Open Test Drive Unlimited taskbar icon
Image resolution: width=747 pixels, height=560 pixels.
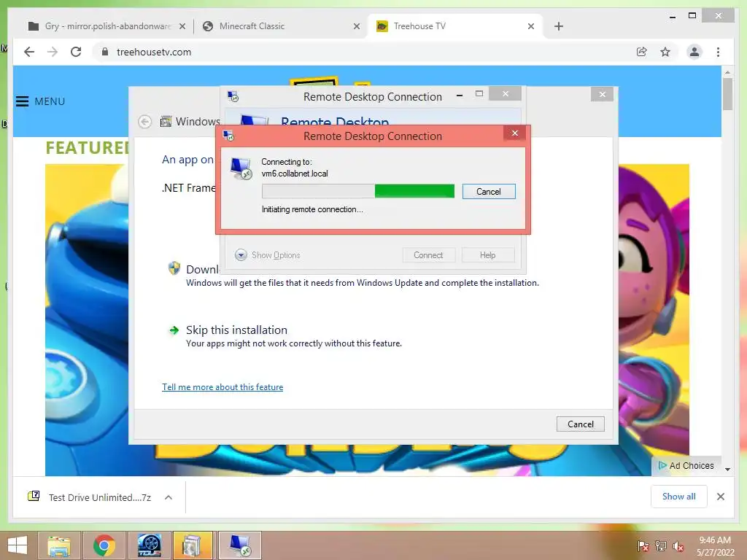click(149, 545)
